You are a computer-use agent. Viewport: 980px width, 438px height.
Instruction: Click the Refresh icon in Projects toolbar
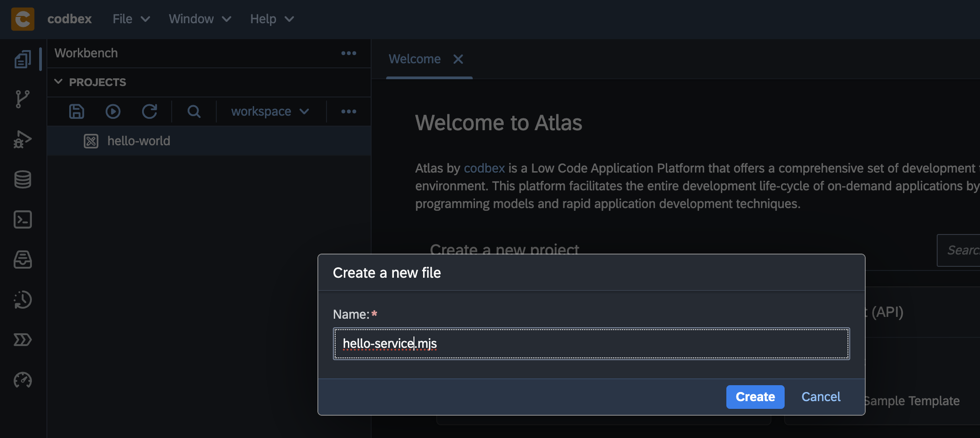coord(149,112)
